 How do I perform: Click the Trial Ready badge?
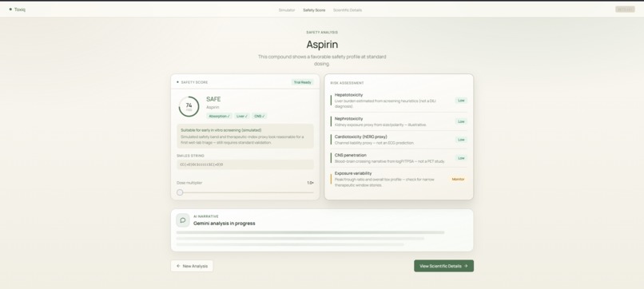(302, 82)
